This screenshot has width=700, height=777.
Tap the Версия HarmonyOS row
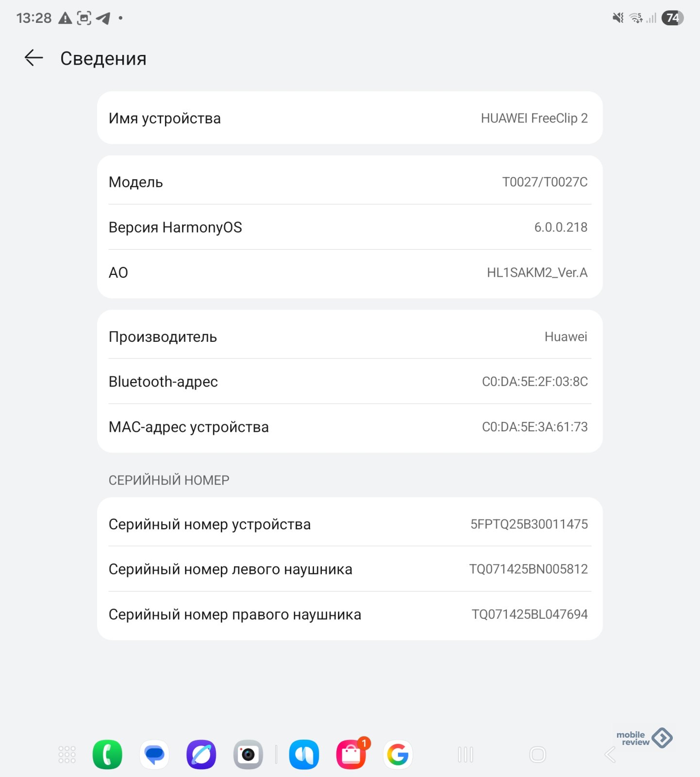click(x=350, y=227)
